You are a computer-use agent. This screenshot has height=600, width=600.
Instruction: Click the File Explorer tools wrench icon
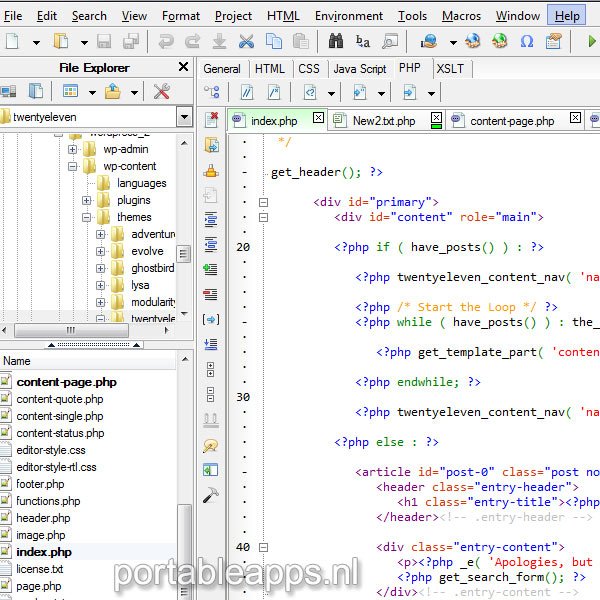click(161, 92)
